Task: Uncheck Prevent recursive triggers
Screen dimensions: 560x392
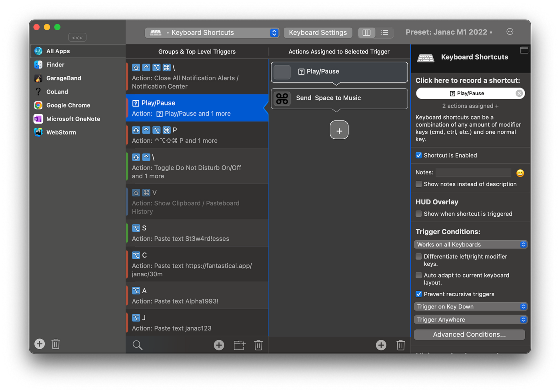Action: click(x=419, y=294)
